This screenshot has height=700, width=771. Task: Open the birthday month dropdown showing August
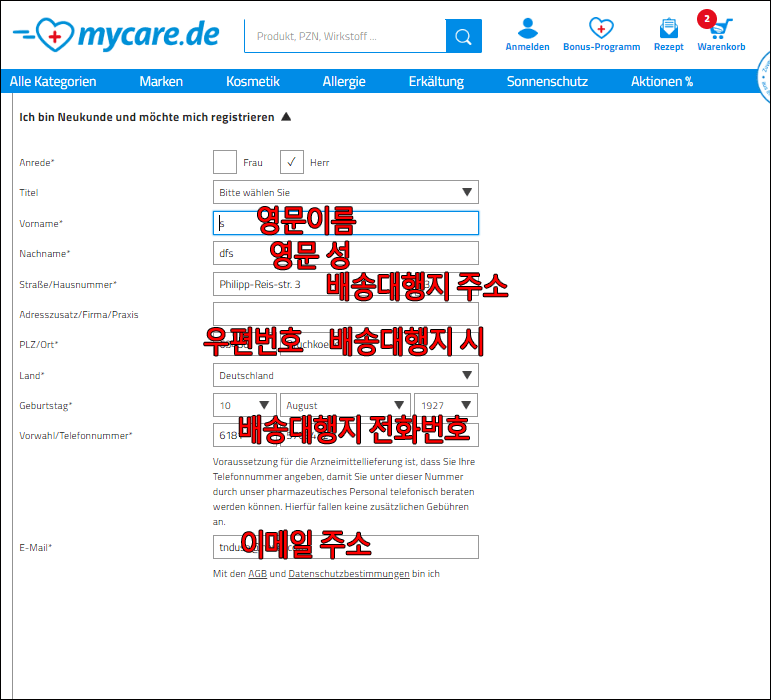[x=345, y=405]
